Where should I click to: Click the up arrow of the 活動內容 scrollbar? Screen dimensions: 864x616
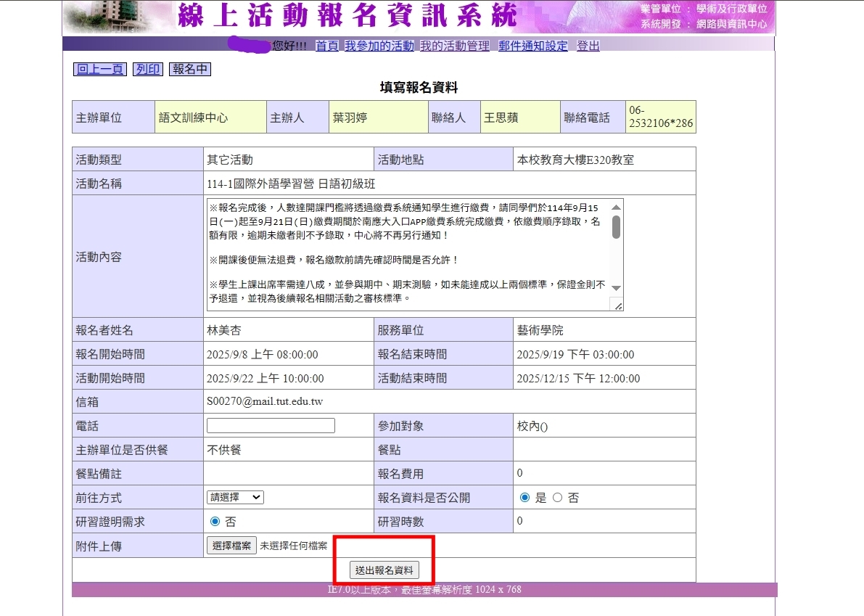coord(616,207)
